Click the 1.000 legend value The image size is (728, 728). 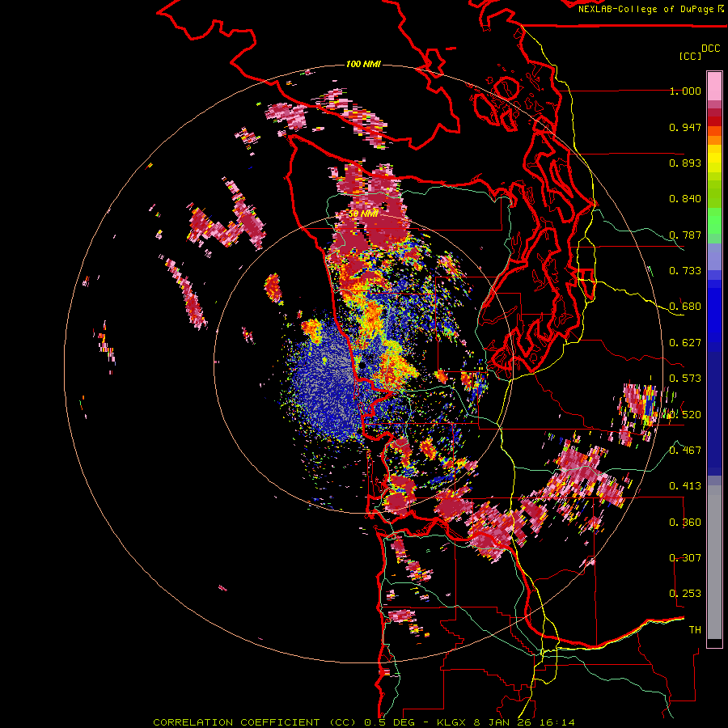coord(685,91)
